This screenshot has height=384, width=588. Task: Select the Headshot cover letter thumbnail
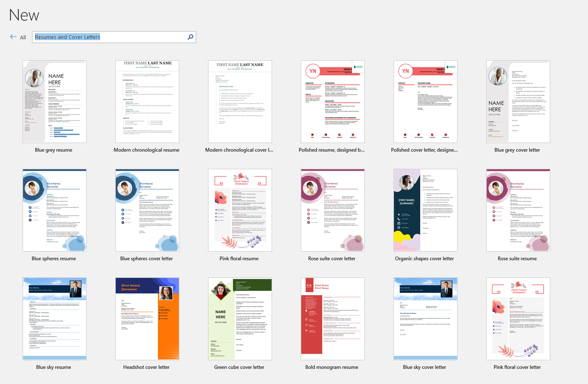coord(147,319)
